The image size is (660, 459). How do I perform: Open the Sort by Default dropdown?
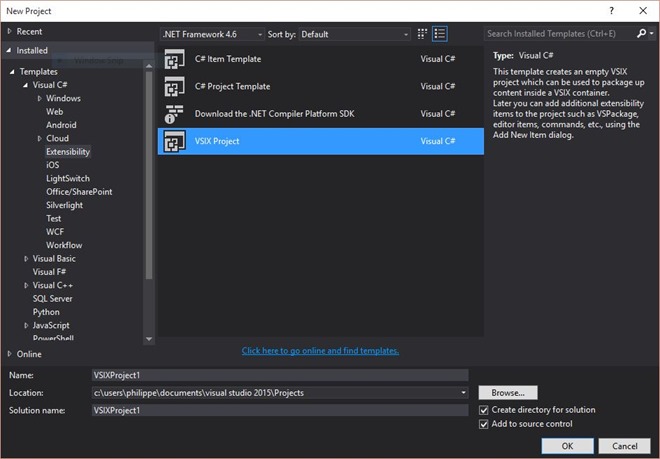354,35
